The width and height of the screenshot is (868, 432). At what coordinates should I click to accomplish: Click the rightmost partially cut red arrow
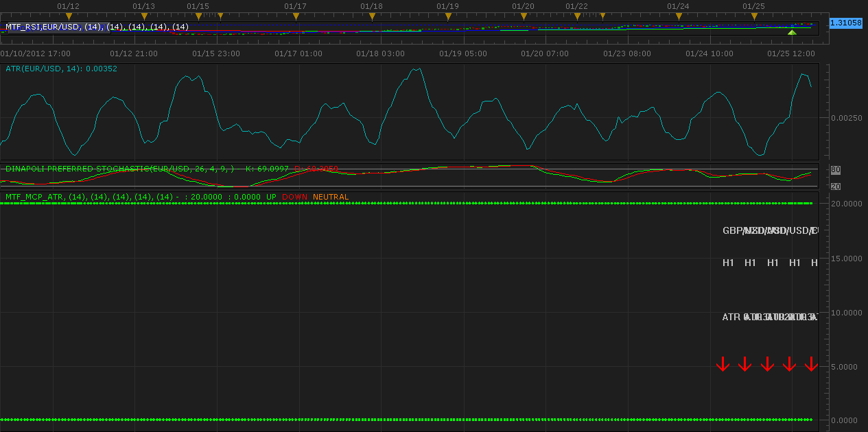(812, 364)
